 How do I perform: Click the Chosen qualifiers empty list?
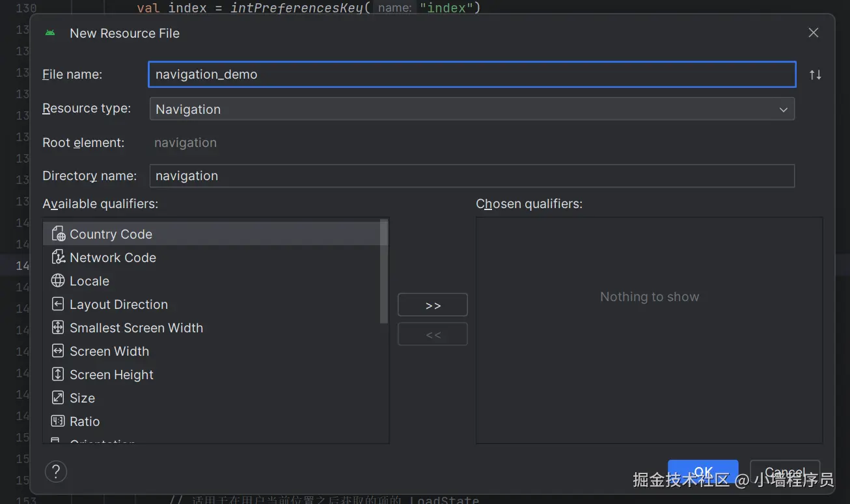[650, 330]
